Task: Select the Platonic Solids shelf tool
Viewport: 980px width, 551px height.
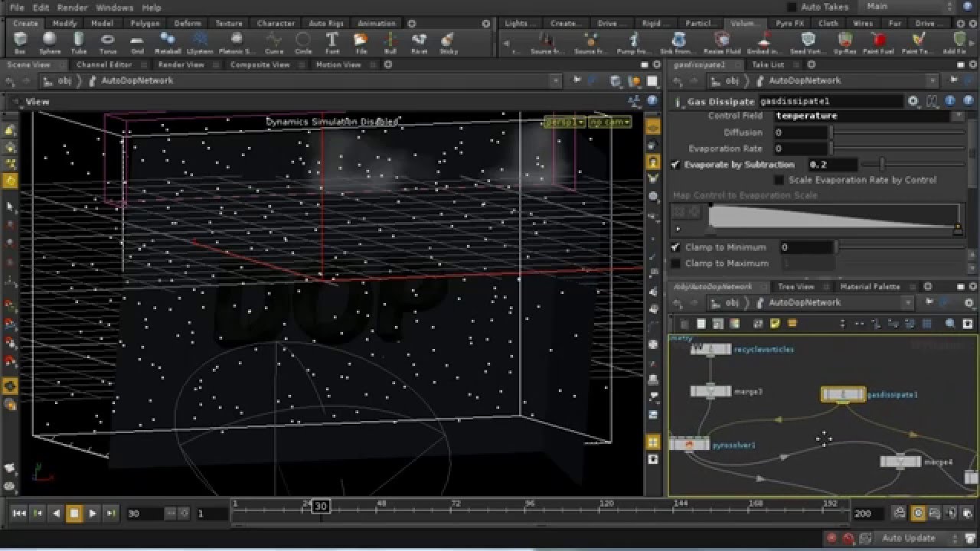Action: click(x=237, y=42)
